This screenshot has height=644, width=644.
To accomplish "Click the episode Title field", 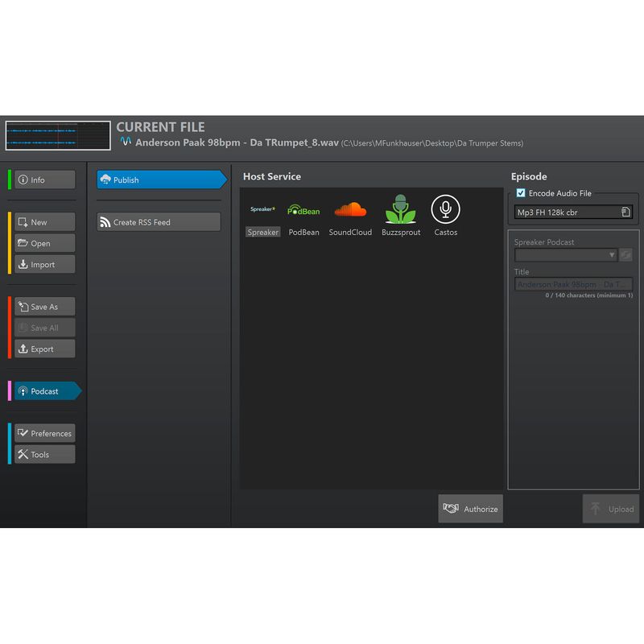I will (x=573, y=284).
